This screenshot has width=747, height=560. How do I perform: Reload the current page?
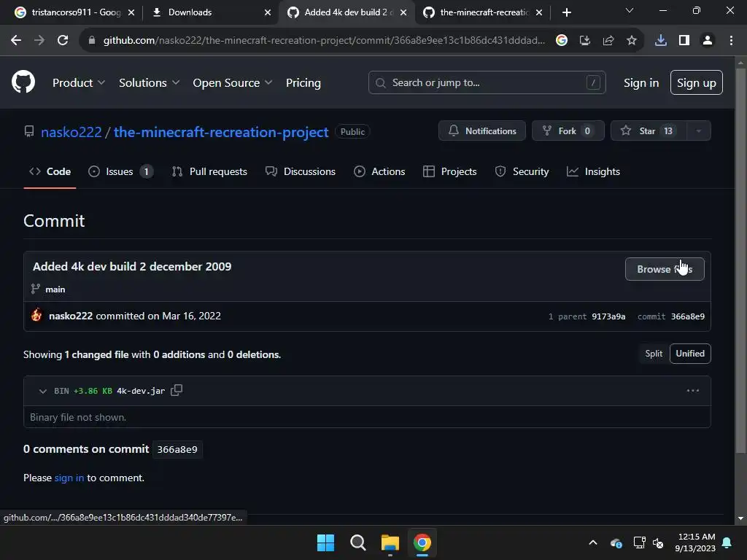point(63,41)
